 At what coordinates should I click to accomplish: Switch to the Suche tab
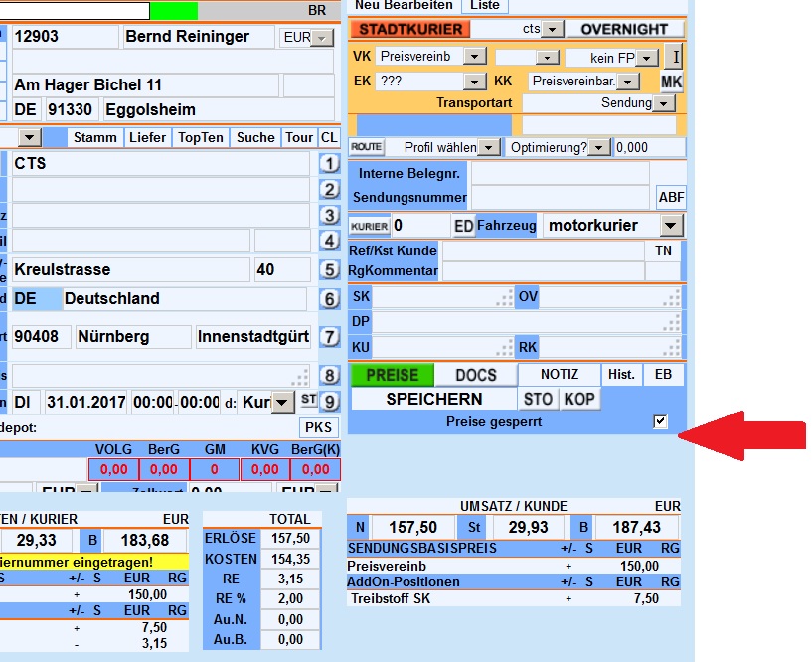(255, 138)
